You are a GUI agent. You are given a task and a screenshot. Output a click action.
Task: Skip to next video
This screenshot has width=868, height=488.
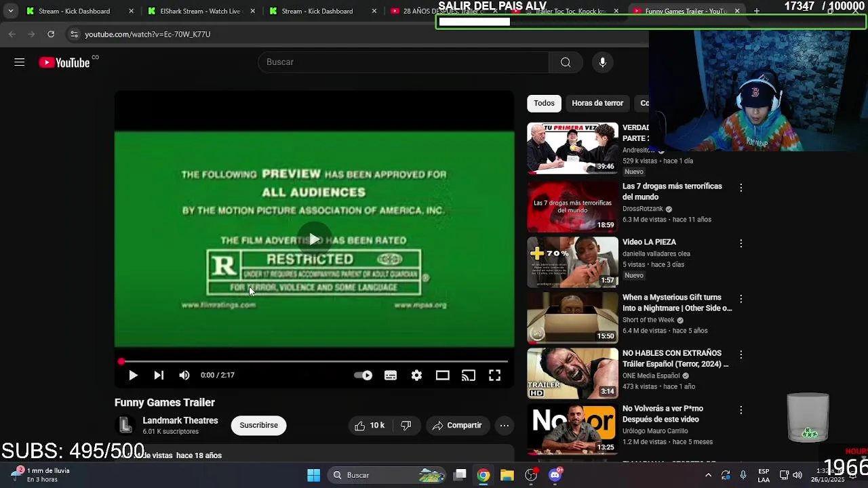(x=159, y=375)
